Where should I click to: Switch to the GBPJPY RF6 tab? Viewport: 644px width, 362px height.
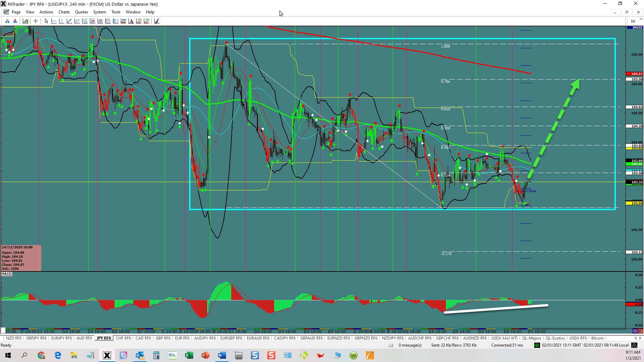[x=36, y=338]
